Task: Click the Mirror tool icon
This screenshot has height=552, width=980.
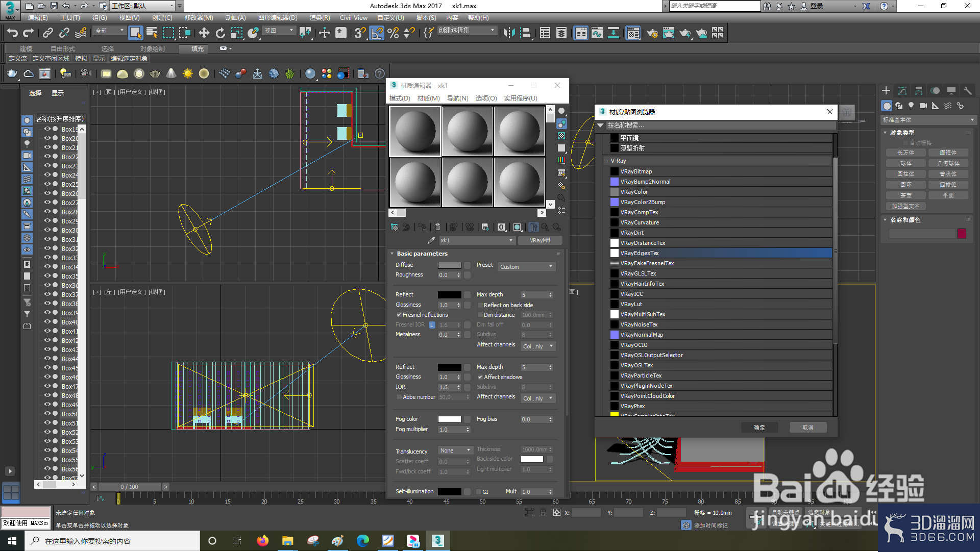Action: click(x=509, y=33)
